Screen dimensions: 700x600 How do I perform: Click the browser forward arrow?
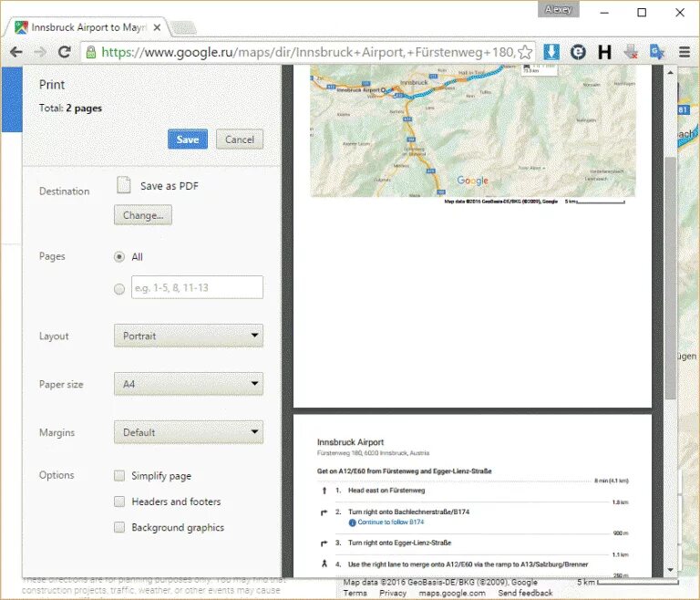click(40, 52)
